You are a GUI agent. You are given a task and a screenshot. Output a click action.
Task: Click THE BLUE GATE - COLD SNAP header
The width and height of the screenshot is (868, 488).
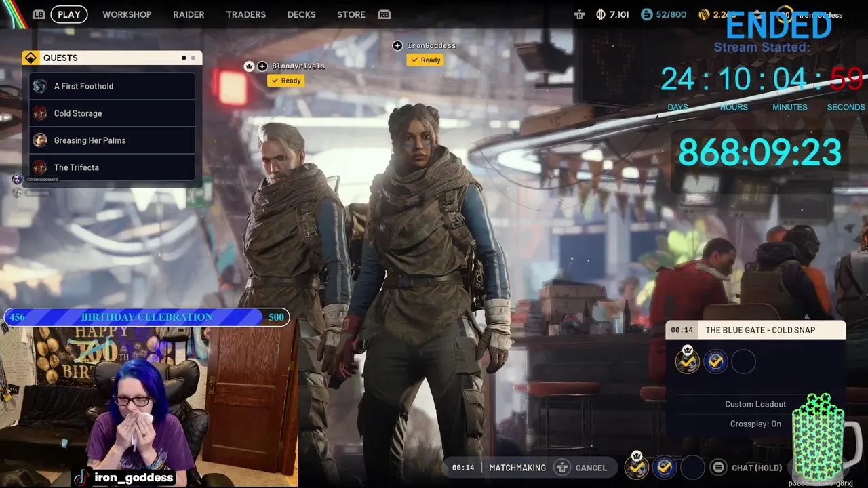point(760,330)
